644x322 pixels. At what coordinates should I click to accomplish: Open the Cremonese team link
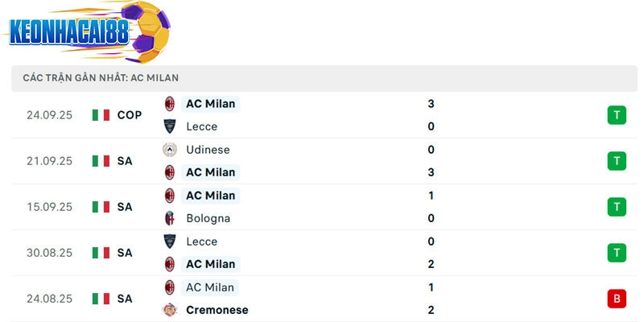217,310
